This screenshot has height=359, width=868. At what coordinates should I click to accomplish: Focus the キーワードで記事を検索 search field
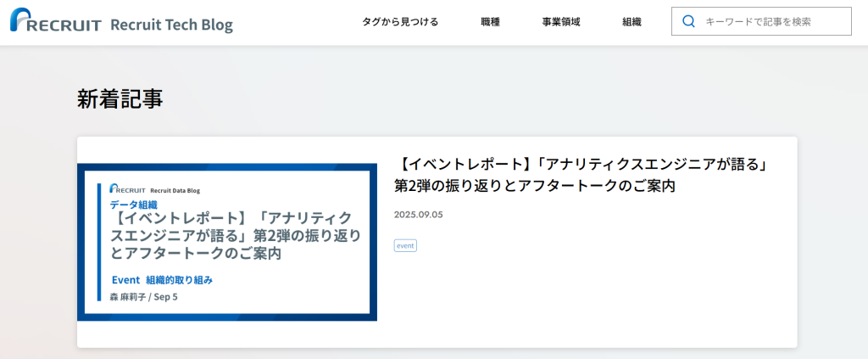click(771, 22)
